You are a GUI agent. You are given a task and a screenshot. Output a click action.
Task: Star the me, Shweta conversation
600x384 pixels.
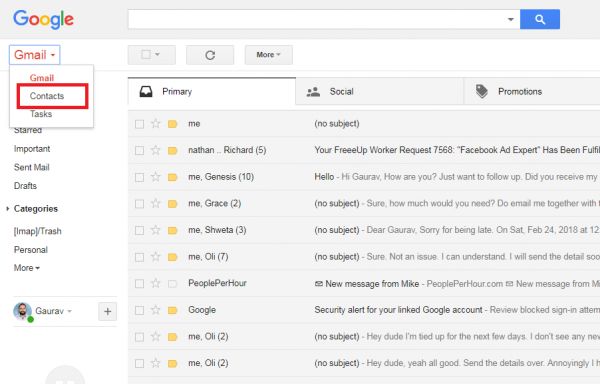point(155,230)
